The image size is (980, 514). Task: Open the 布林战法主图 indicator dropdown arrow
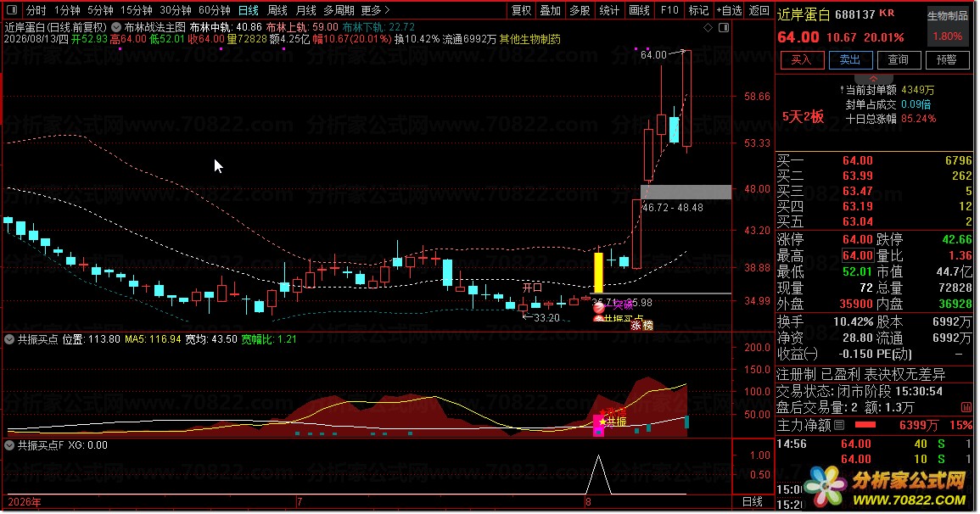(x=116, y=27)
